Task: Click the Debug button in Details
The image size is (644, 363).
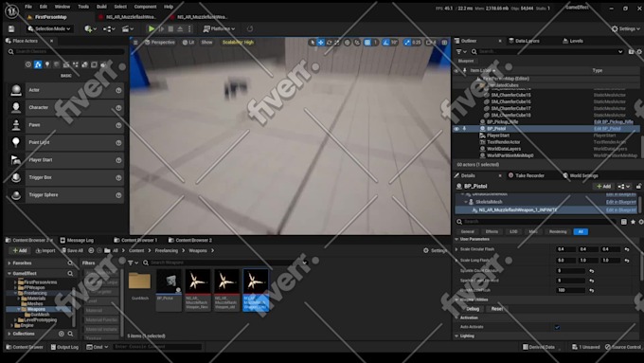Action: pos(473,309)
